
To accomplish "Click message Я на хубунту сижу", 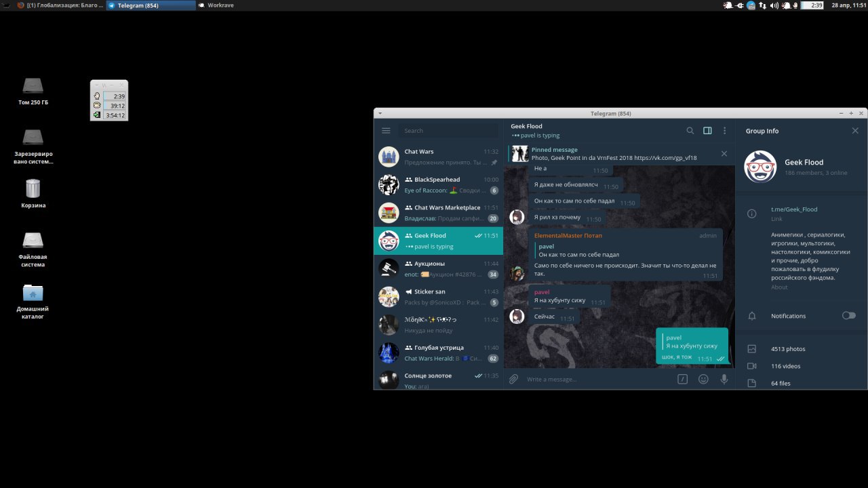I will pos(570,296).
